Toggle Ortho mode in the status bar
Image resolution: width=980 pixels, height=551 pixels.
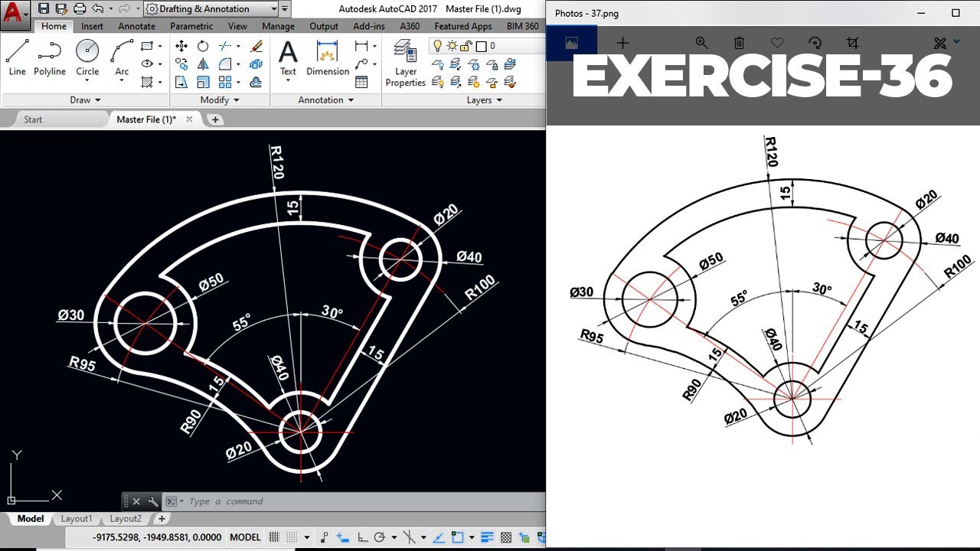(x=363, y=537)
